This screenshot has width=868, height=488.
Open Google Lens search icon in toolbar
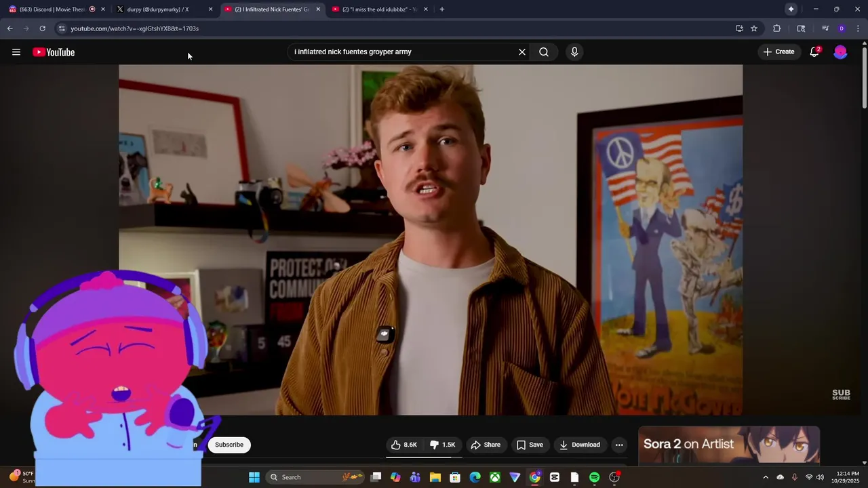click(801, 28)
